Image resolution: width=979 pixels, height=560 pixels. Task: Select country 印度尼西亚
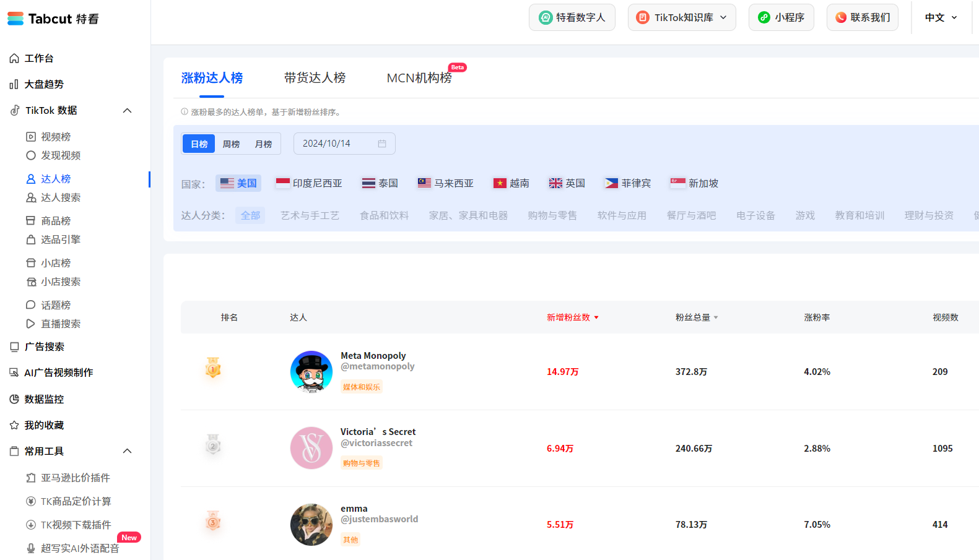tap(309, 183)
